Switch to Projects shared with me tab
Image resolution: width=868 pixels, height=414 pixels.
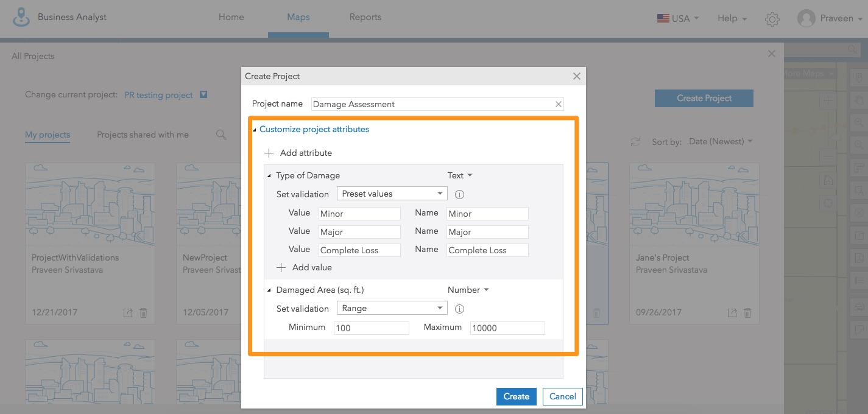tap(143, 135)
